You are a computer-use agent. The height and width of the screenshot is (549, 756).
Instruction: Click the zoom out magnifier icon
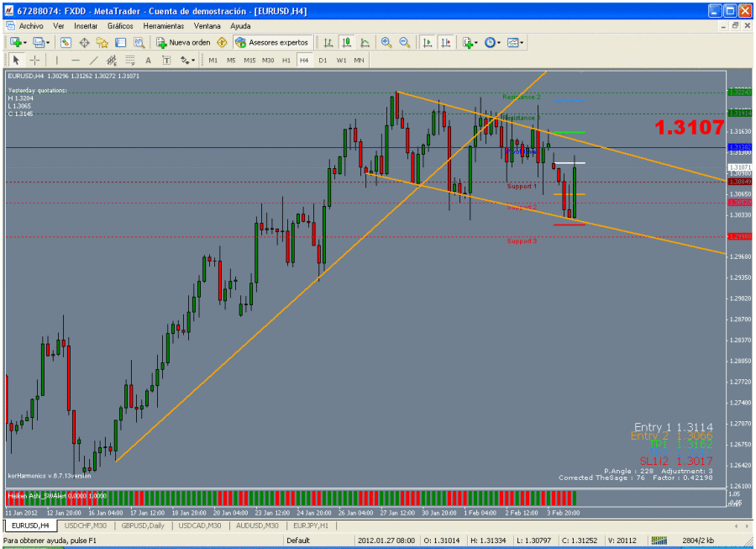click(x=404, y=42)
